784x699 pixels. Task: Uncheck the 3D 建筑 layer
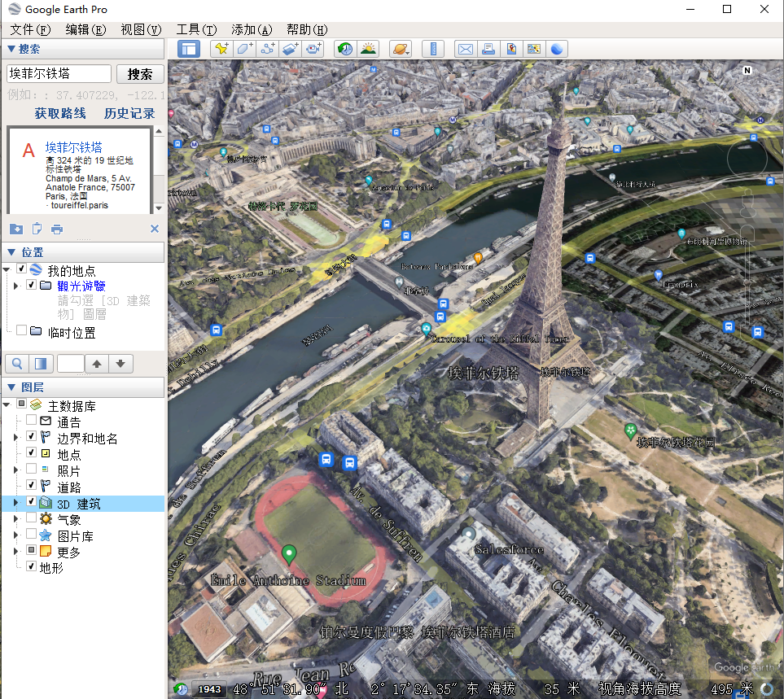pos(31,503)
